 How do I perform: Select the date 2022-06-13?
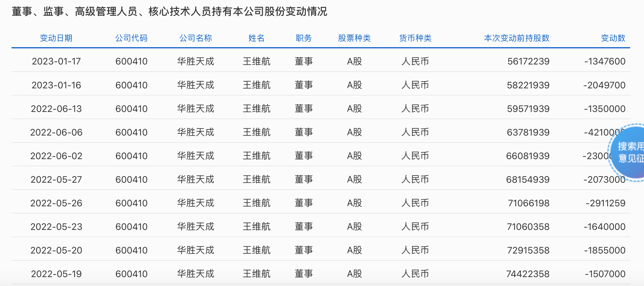click(x=56, y=109)
